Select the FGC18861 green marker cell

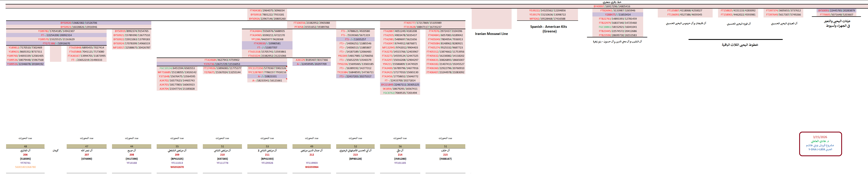(x=617, y=27)
